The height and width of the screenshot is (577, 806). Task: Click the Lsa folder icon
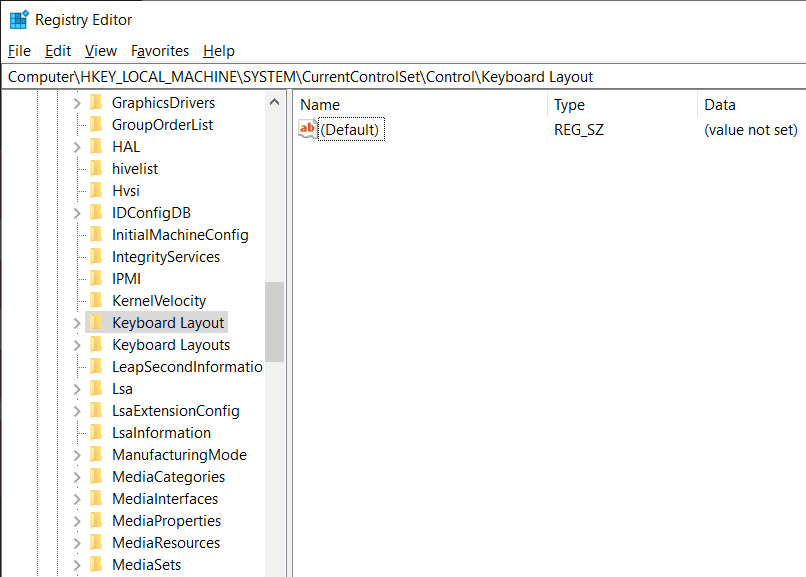click(96, 389)
